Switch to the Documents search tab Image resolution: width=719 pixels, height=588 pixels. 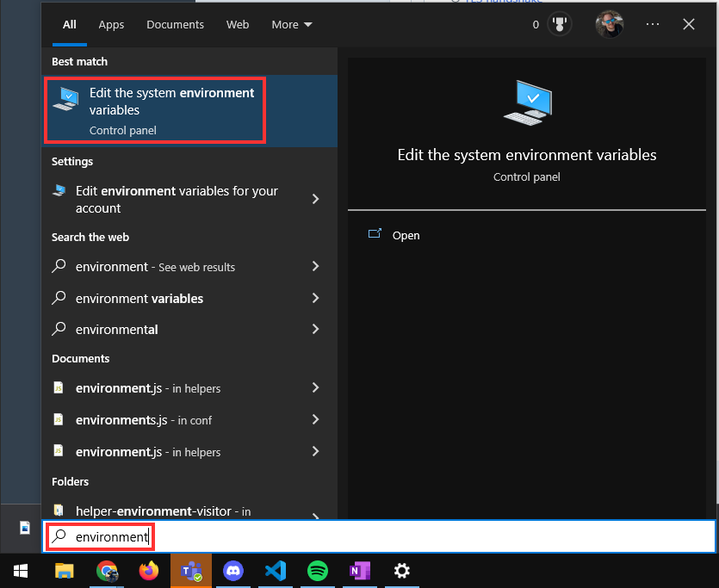pos(175,24)
